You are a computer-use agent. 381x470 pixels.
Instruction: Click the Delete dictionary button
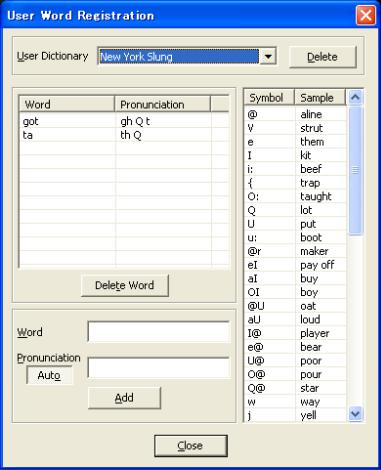coord(322,57)
